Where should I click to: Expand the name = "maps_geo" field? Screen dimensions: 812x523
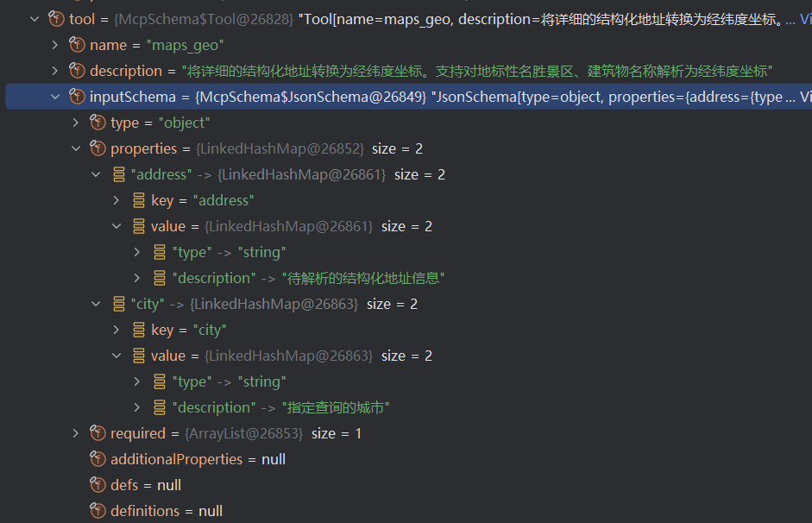55,45
